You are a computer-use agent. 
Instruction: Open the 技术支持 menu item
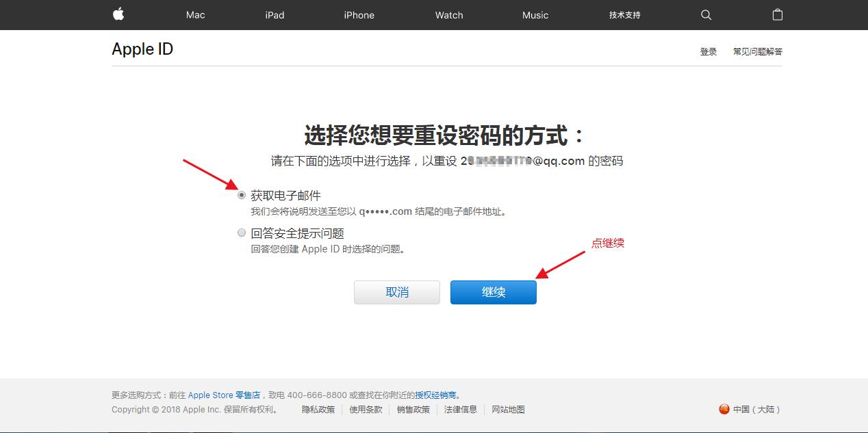click(625, 15)
